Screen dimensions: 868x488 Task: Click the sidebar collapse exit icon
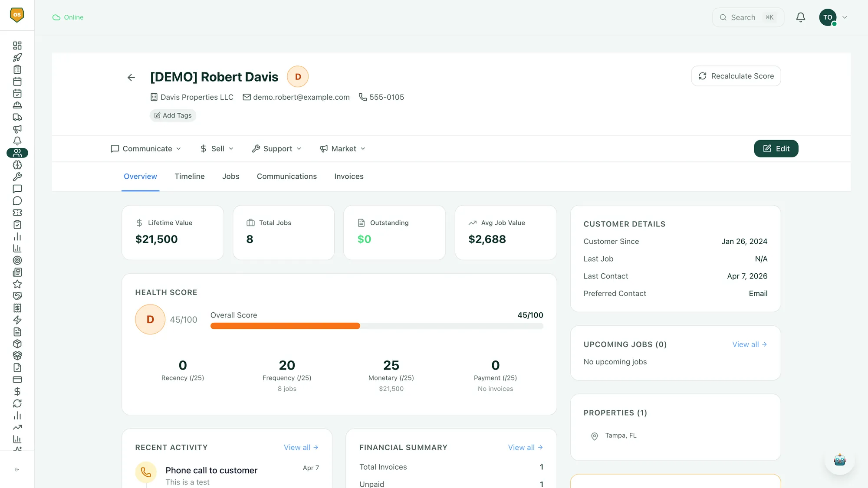pyautogui.click(x=17, y=469)
